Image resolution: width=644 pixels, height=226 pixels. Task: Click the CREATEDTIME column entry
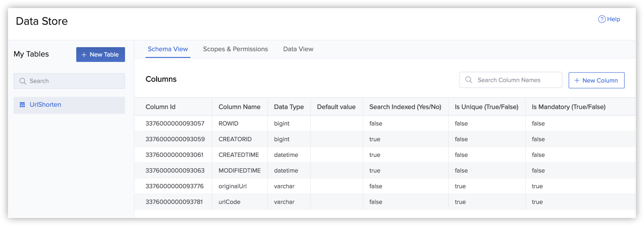point(238,155)
